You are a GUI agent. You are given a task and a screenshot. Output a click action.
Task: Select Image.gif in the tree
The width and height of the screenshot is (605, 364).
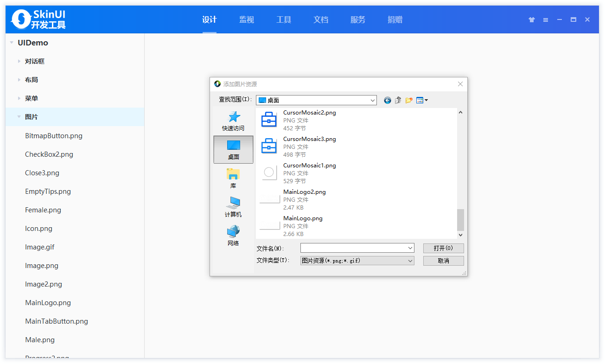pyautogui.click(x=40, y=247)
